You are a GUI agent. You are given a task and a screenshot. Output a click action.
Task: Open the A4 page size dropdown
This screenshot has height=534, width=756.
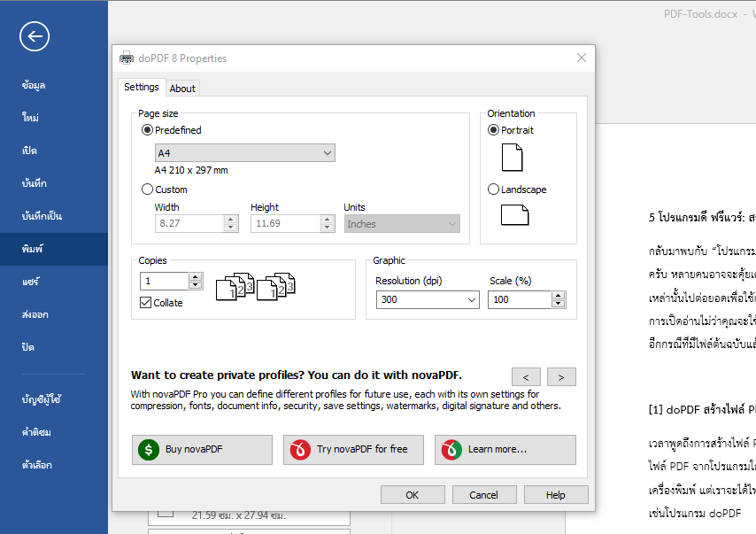[x=245, y=153]
